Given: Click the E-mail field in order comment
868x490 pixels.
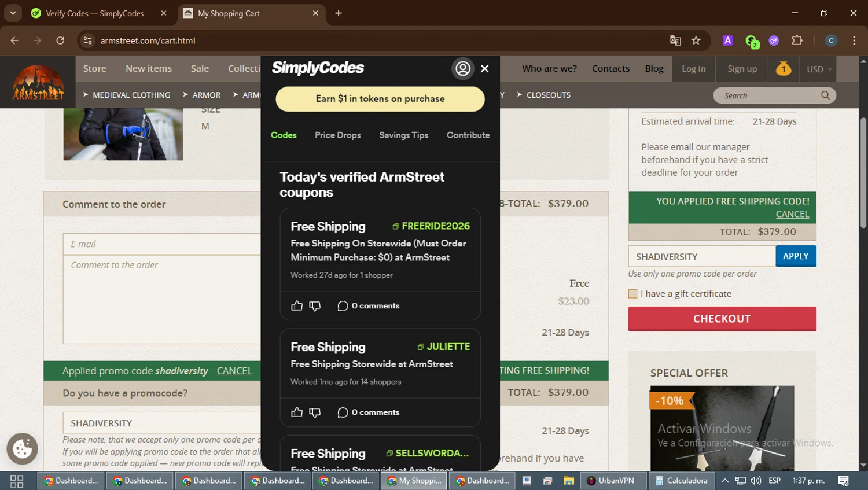Looking at the screenshot, I should tap(162, 244).
